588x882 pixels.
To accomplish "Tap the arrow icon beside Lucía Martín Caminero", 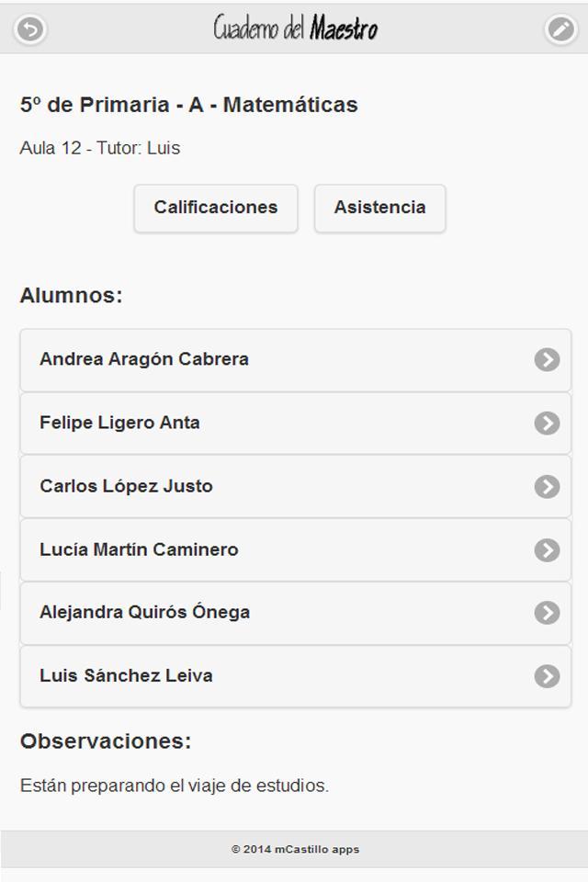I will 547,549.
